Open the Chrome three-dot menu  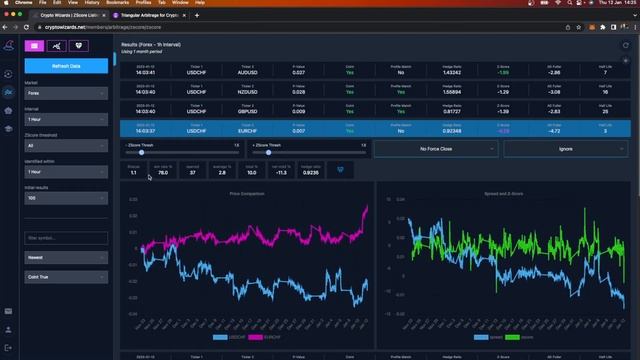[x=635, y=27]
